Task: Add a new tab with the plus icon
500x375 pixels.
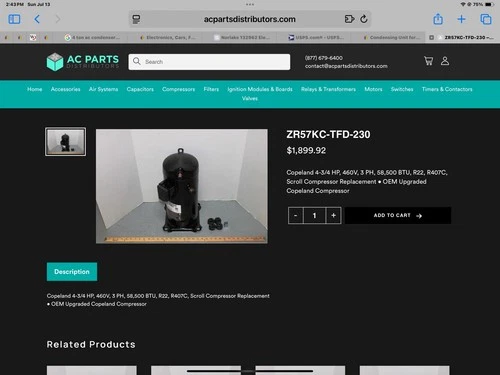Action: tap(461, 19)
